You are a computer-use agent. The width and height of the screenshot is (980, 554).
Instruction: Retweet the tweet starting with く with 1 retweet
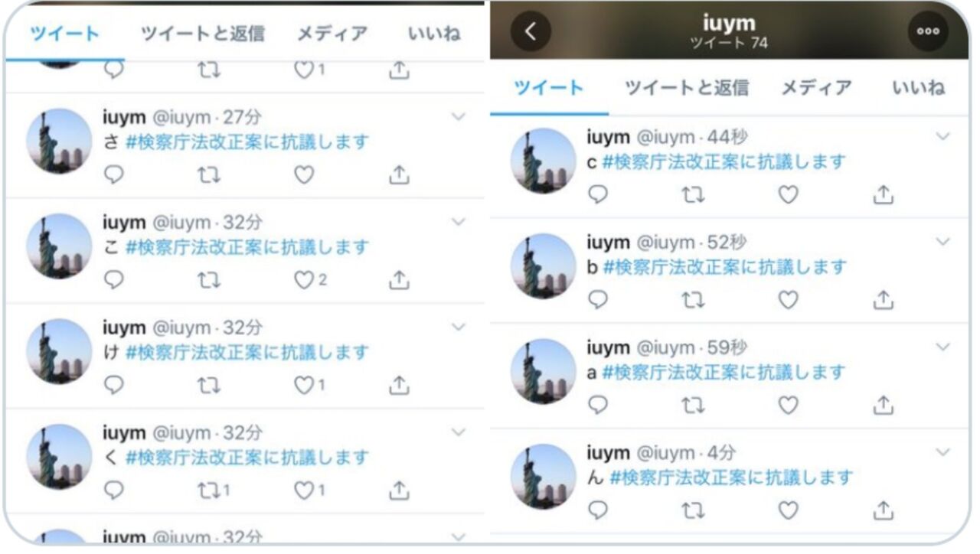coord(214,490)
